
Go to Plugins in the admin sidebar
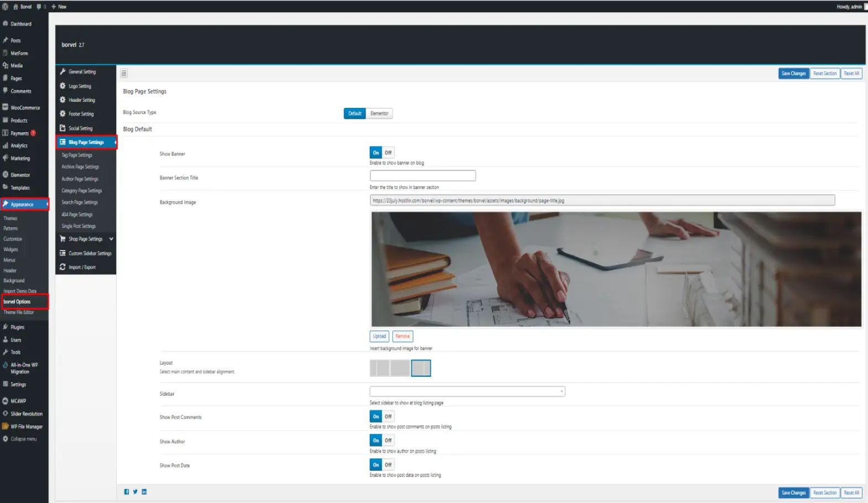tap(18, 328)
